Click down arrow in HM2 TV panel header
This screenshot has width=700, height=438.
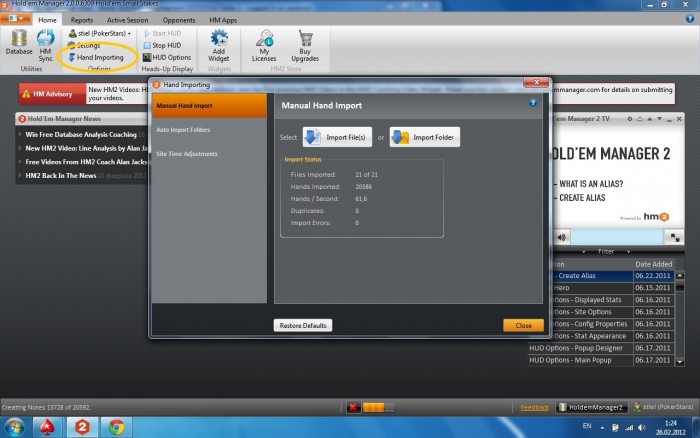659,119
